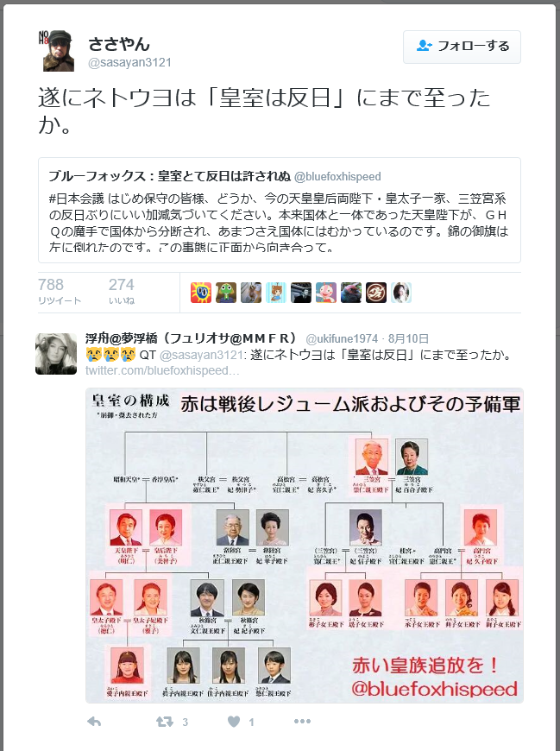The height and width of the screenshot is (751, 560).
Task: Click the brown circular logo liker avatar
Action: coord(375,293)
